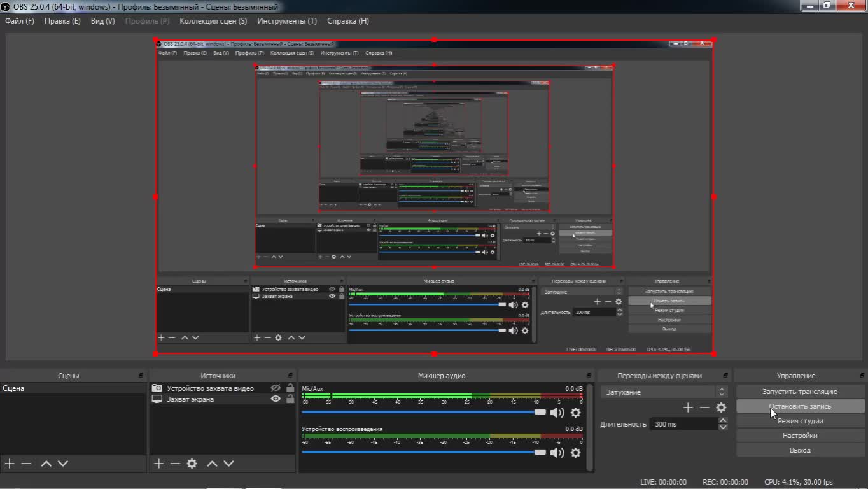
Task: Open transition properties gear icon
Action: pos(721,407)
